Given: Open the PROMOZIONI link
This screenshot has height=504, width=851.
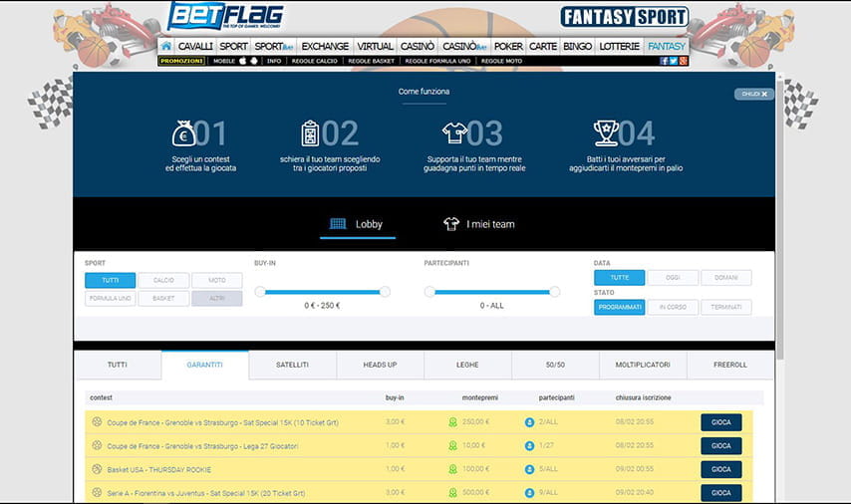Looking at the screenshot, I should (x=181, y=61).
